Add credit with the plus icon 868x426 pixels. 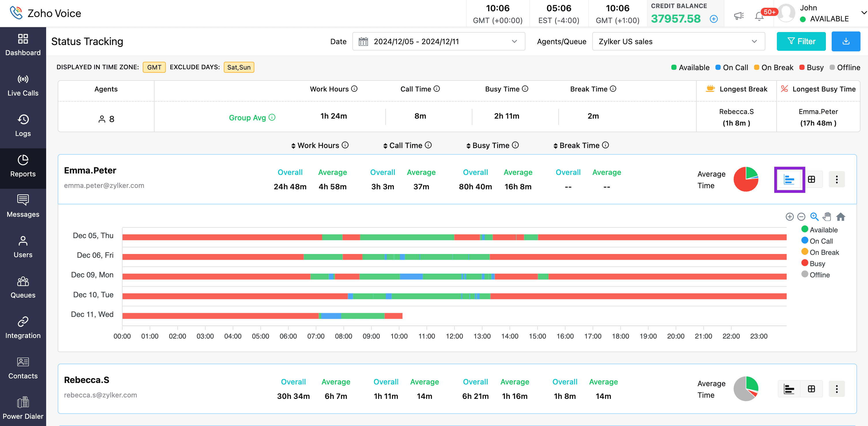pos(713,19)
